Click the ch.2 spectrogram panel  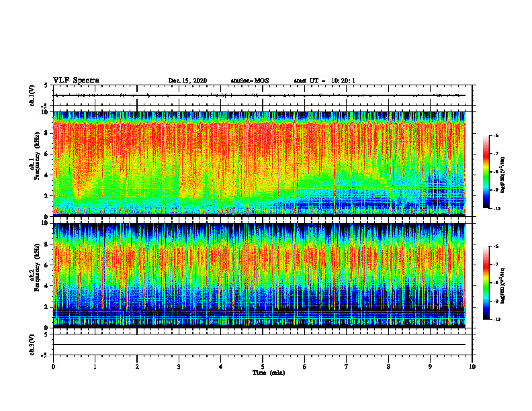coord(259,275)
